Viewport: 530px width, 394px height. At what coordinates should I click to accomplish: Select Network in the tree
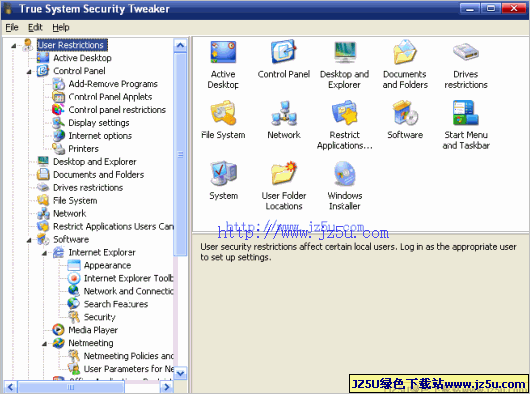[70, 214]
